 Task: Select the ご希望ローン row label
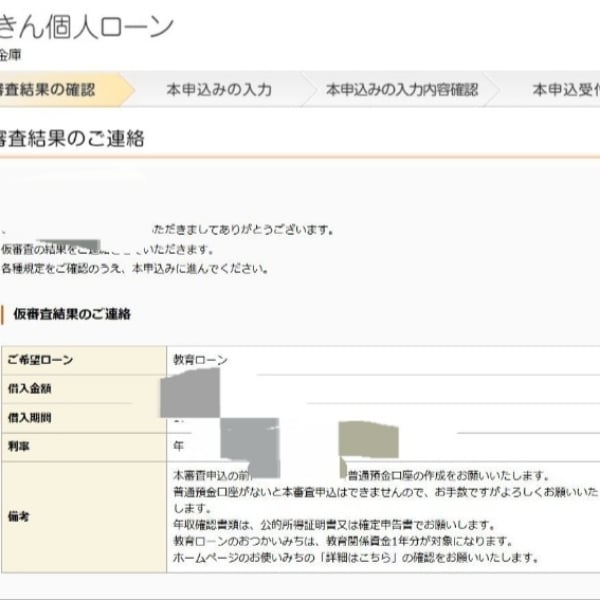pyautogui.click(x=40, y=360)
